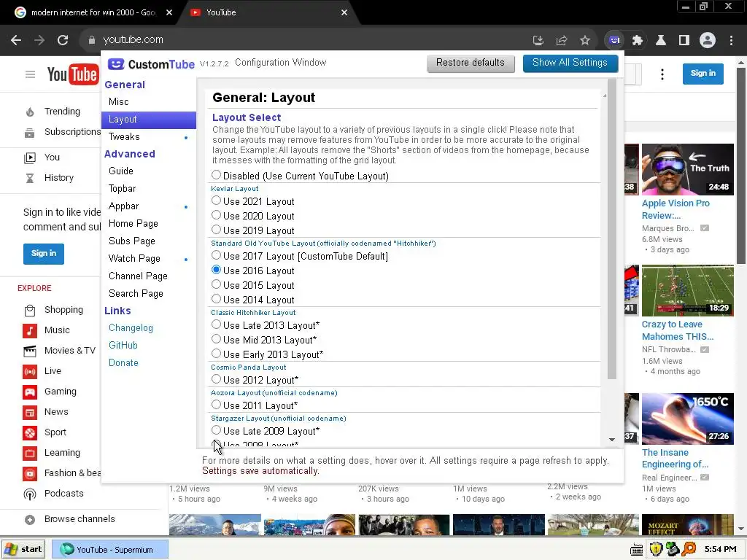Toggle the browser side panel icon

click(684, 41)
